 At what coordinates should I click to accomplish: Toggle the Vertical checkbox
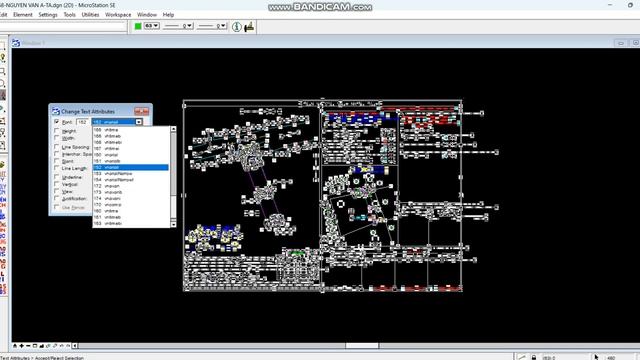coord(57,184)
